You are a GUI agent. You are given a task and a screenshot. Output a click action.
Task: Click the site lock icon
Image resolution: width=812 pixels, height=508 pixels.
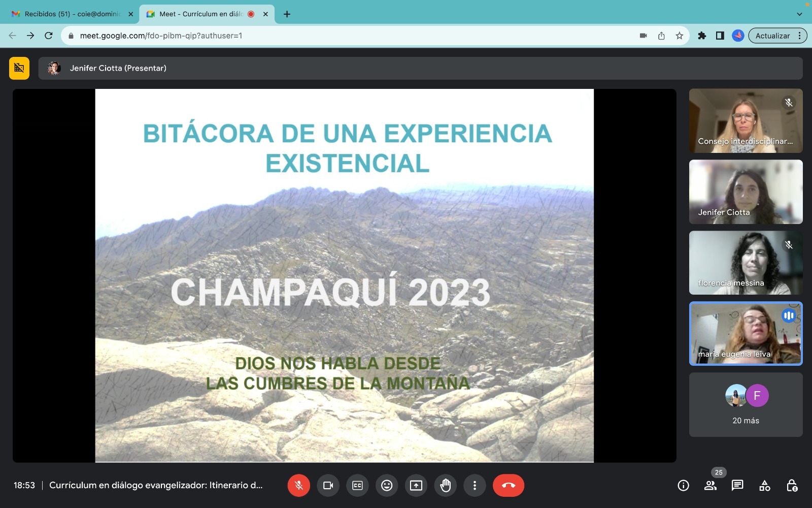pos(71,36)
